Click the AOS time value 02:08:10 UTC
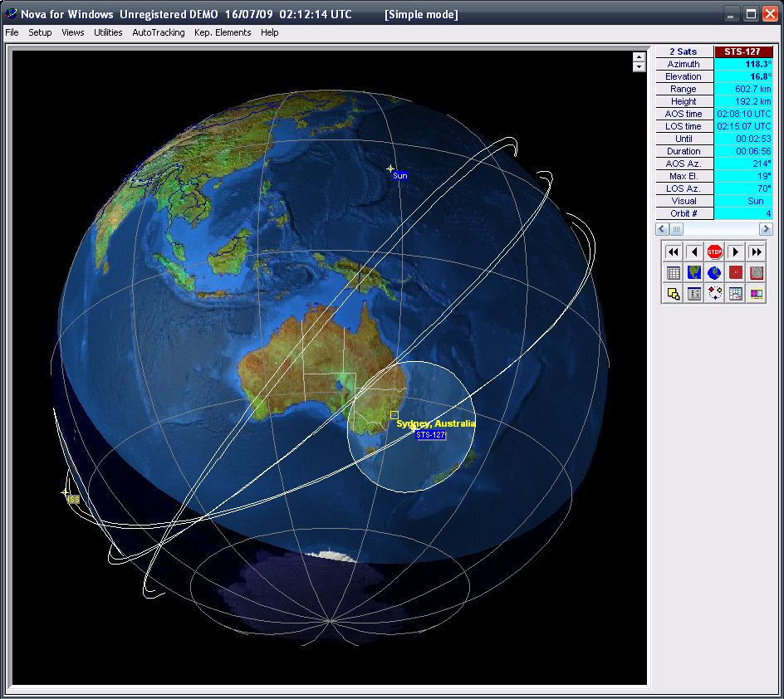This screenshot has width=784, height=699. click(743, 114)
